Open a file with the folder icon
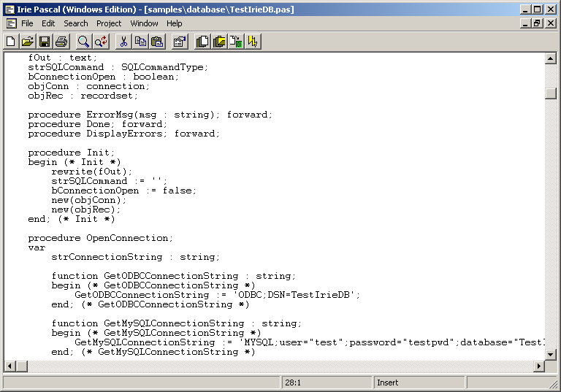 click(x=28, y=42)
